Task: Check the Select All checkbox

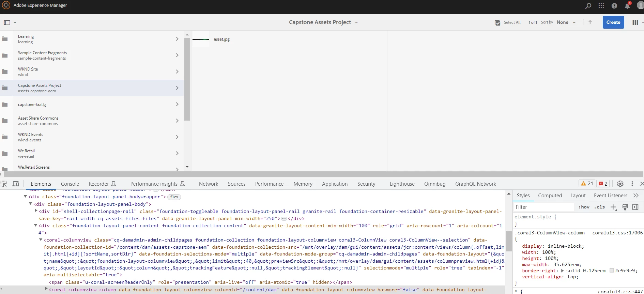Action: pos(497,22)
